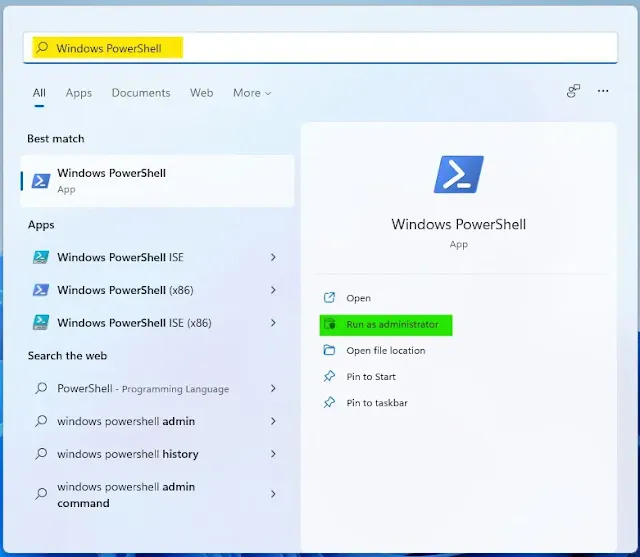The width and height of the screenshot is (640, 557).
Task: Search web for PowerShell Programming Language
Action: tap(157, 388)
